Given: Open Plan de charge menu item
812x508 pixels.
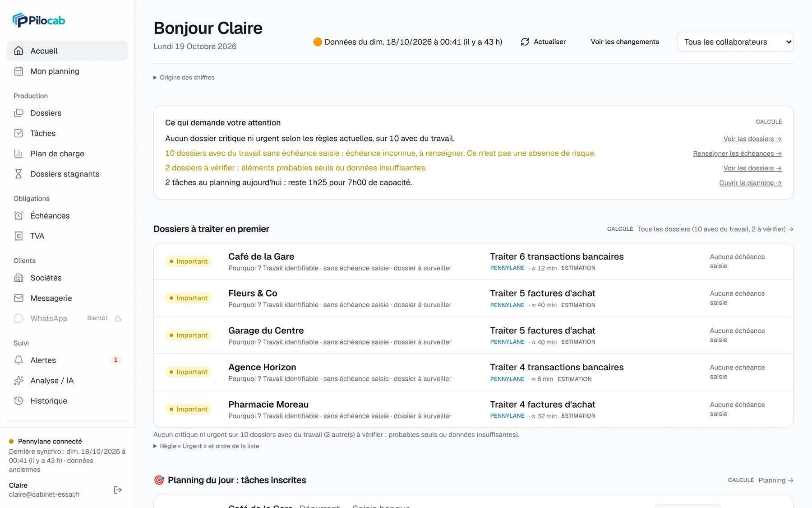Looking at the screenshot, I should [x=67, y=154].
